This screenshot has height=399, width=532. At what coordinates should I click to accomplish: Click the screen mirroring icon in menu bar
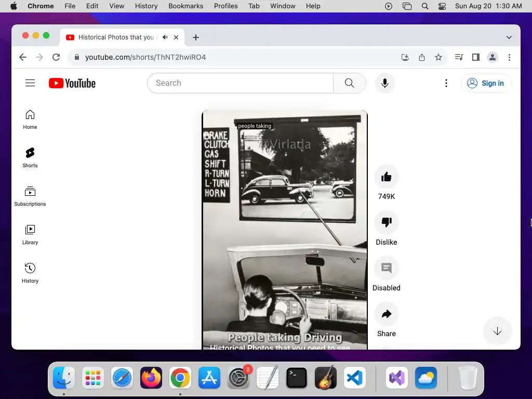point(407,6)
